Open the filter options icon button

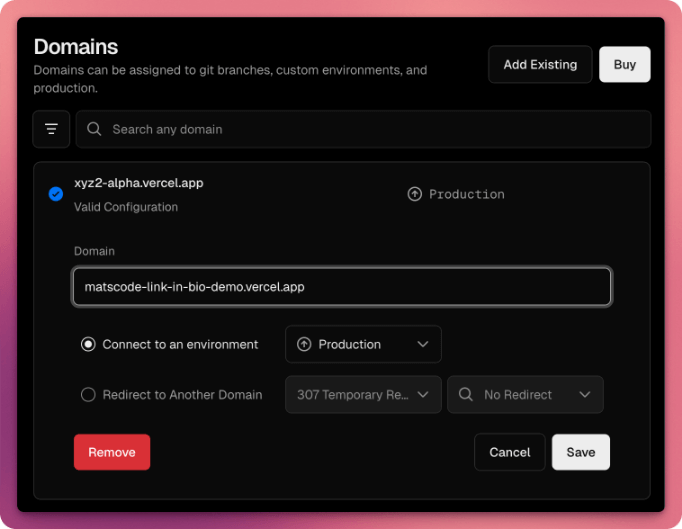pyautogui.click(x=51, y=129)
